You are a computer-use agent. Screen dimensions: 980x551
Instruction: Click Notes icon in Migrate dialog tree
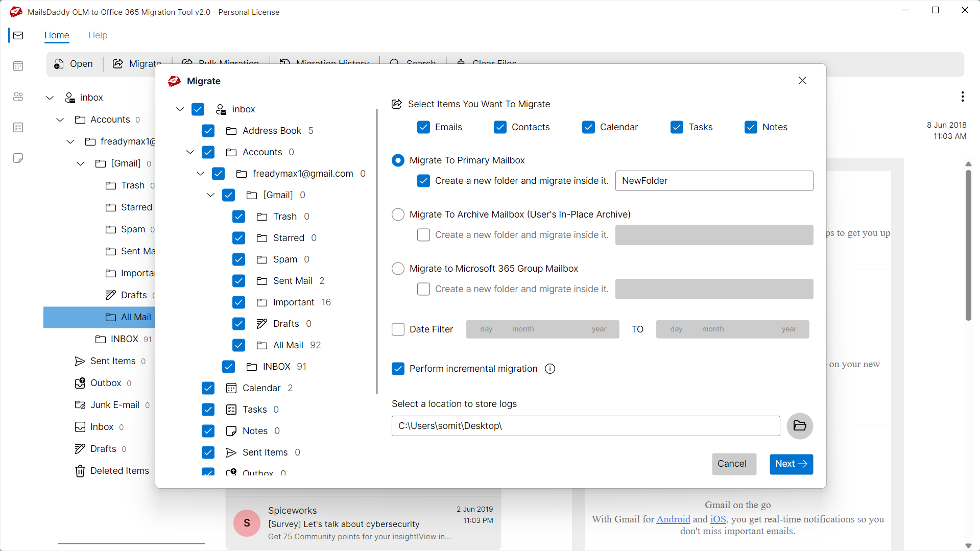[231, 431]
